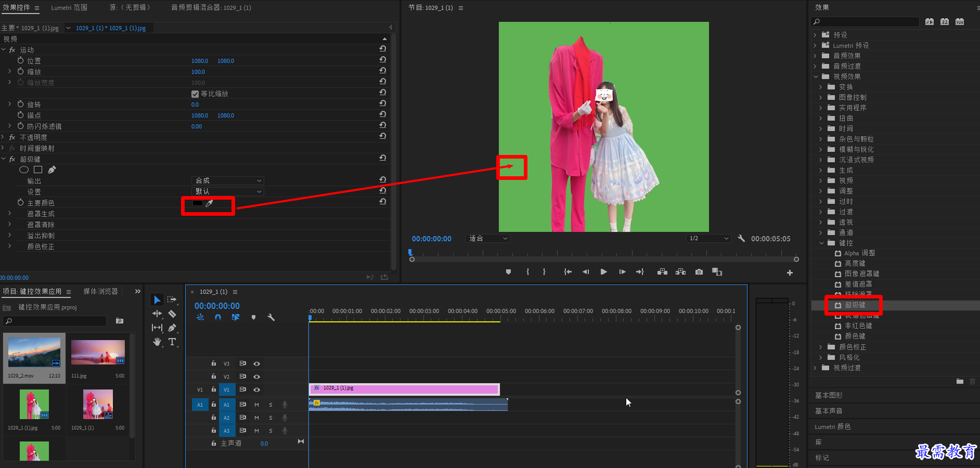The width and height of the screenshot is (980, 468).
Task: Toggle timeline snap magnet icon
Action: pos(218,317)
